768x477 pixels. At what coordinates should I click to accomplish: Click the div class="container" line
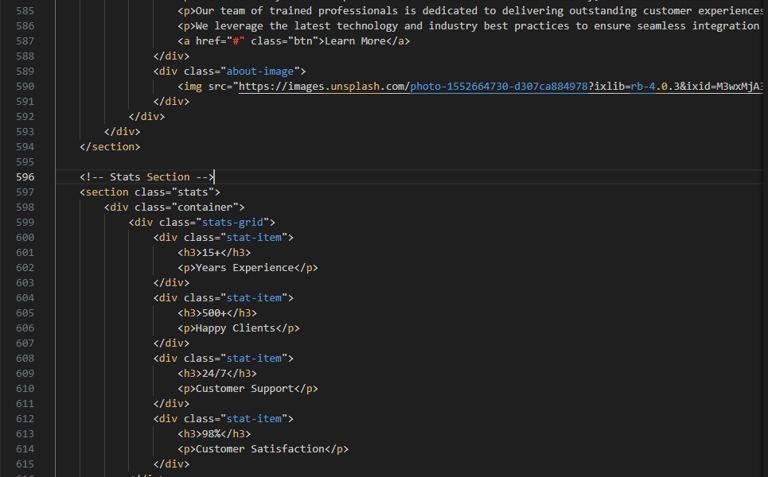coord(174,207)
